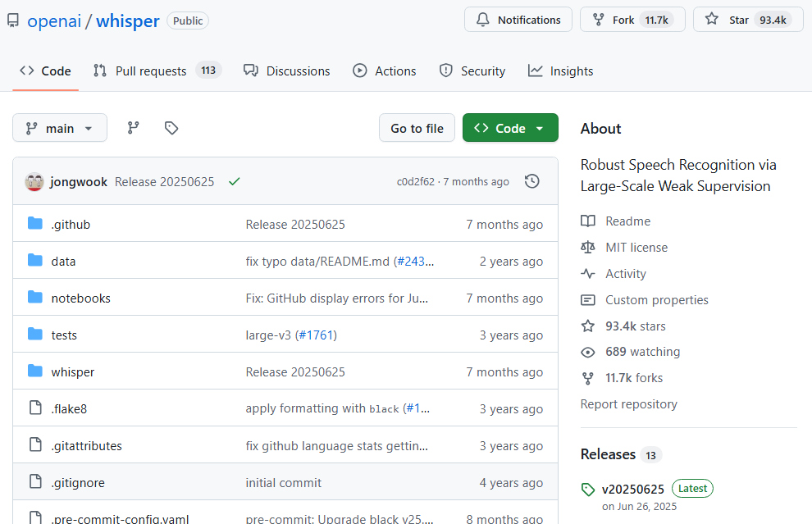Click the data folder icon
This screenshot has width=812, height=524.
[35, 261]
